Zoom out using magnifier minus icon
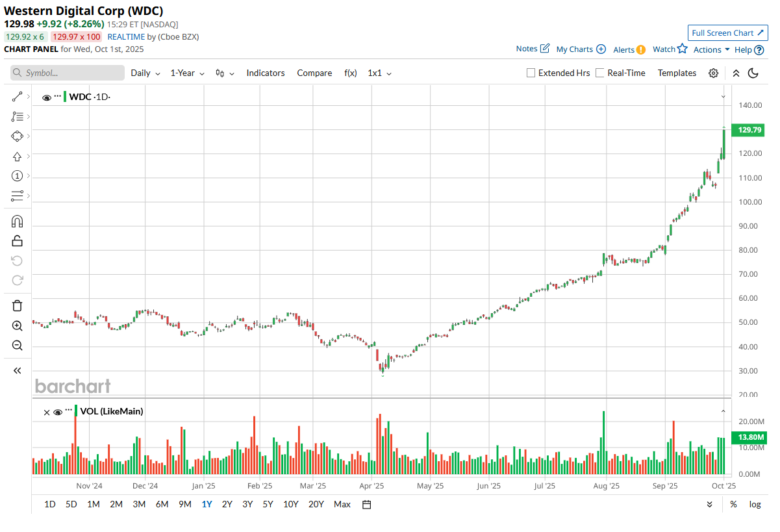This screenshot has width=780, height=532. [x=18, y=346]
